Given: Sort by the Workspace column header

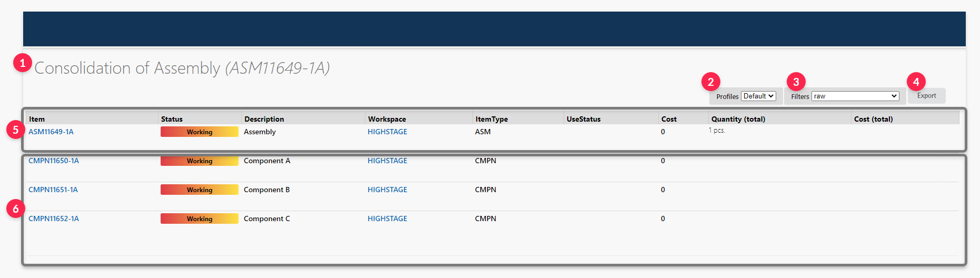Looking at the screenshot, I should click(387, 119).
